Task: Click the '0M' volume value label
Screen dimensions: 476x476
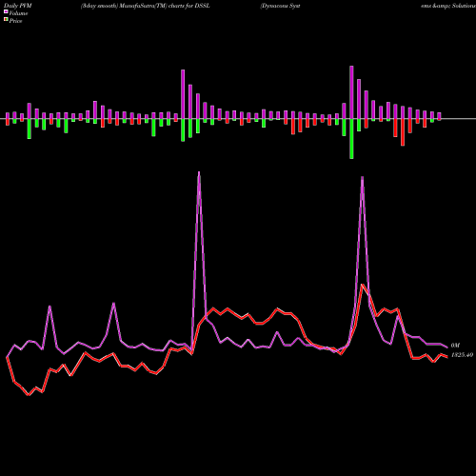Action: 455,346
